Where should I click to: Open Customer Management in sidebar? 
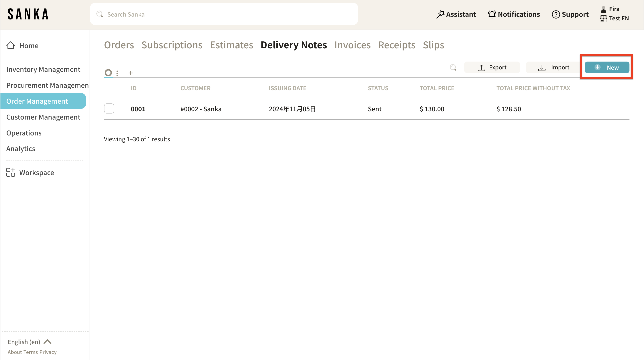click(43, 117)
